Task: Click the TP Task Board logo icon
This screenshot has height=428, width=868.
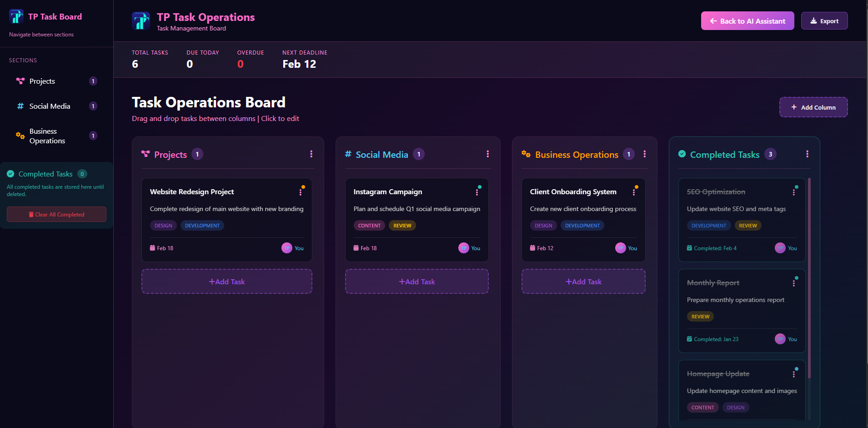Action: tap(16, 16)
